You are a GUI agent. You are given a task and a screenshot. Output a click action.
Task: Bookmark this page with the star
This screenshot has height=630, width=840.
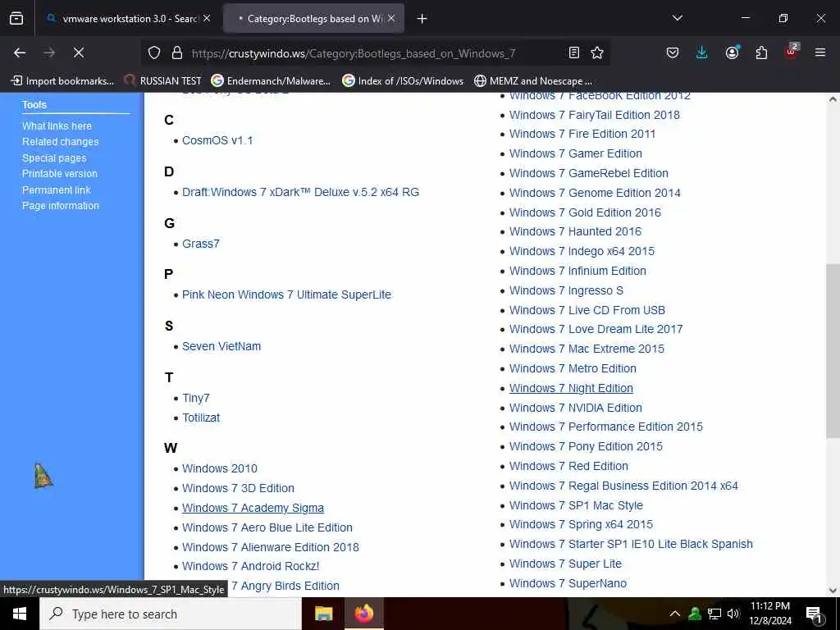(597, 52)
